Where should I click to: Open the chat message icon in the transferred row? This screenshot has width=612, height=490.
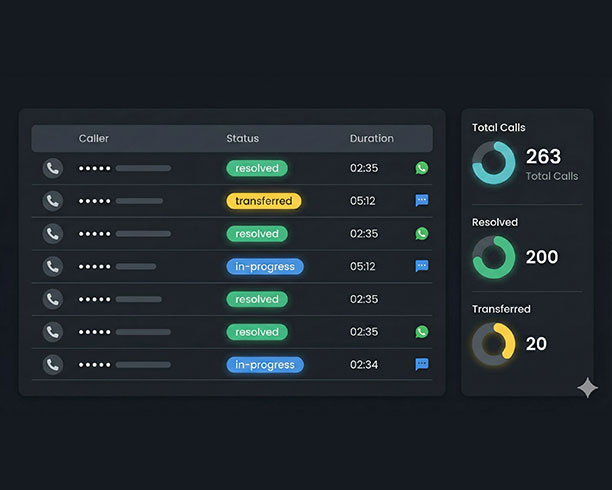(422, 201)
